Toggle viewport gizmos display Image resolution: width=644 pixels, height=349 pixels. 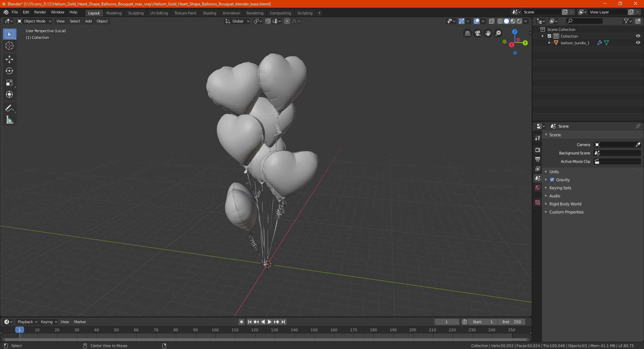462,21
